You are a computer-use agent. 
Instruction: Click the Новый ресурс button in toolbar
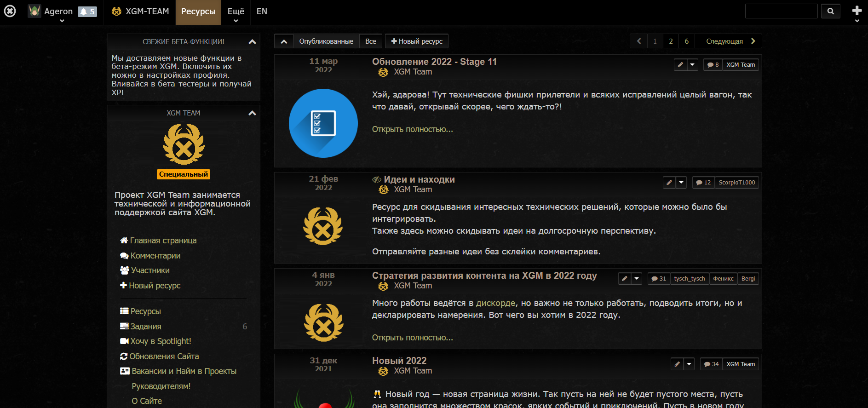click(x=417, y=41)
